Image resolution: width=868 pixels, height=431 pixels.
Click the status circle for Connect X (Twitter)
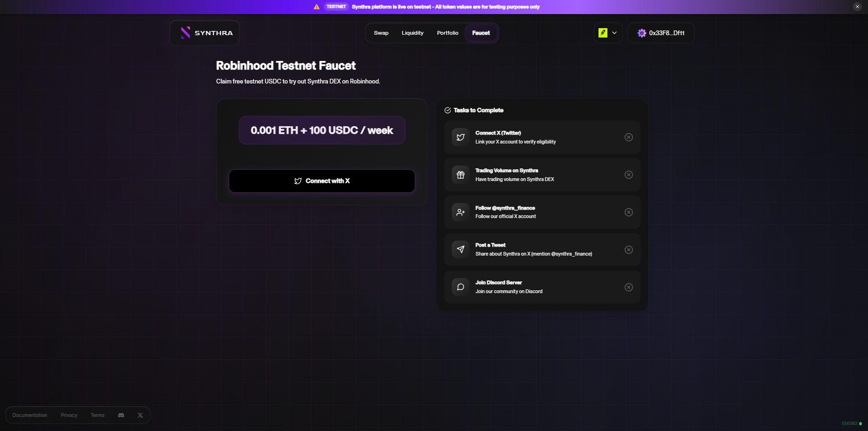point(629,137)
